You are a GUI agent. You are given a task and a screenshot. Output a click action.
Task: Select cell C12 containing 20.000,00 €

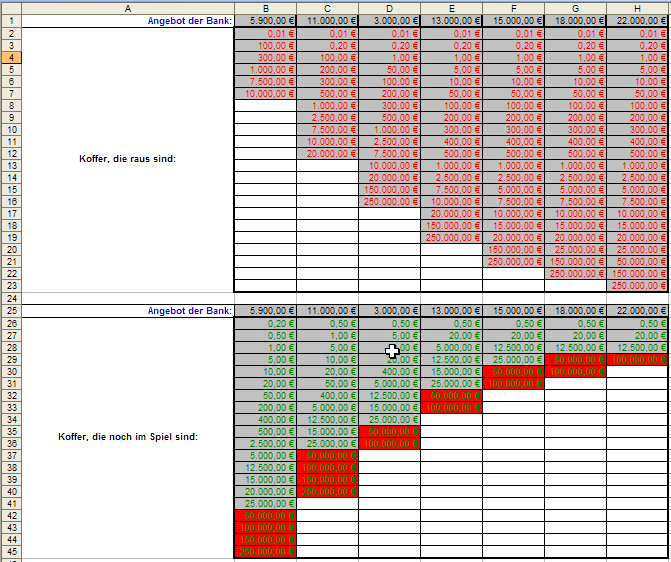point(327,153)
